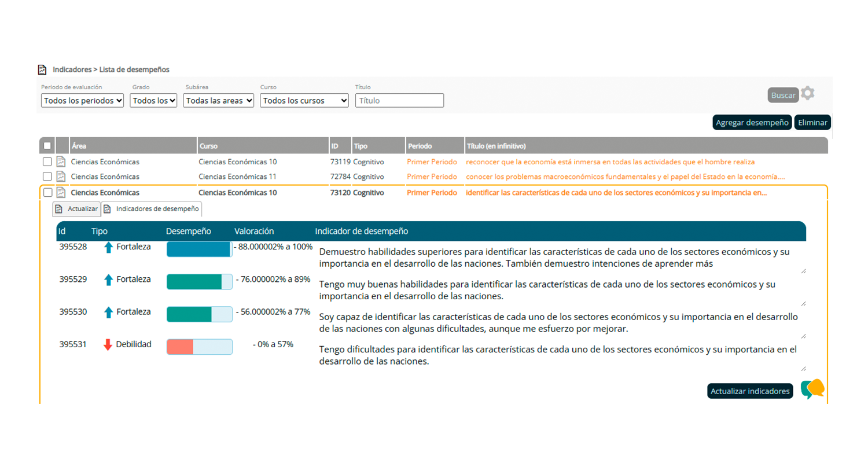Screen dimensions: 868x463
Task: Toggle the select-all checkbox in table header
Action: click(47, 146)
